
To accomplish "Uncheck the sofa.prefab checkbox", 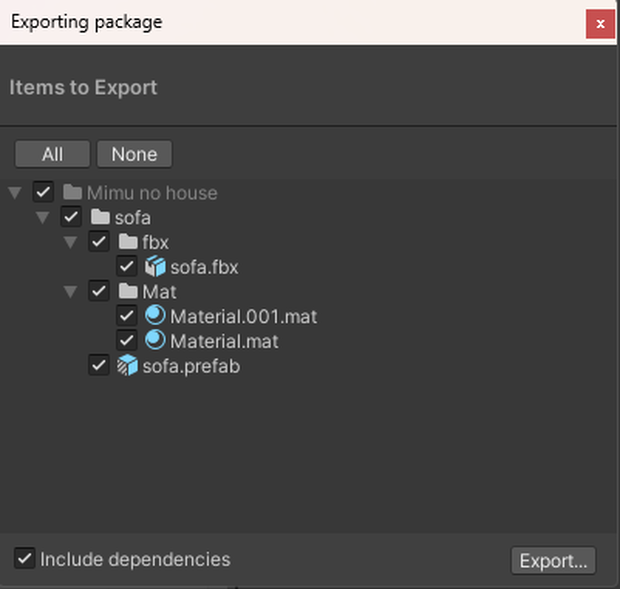I will point(99,365).
